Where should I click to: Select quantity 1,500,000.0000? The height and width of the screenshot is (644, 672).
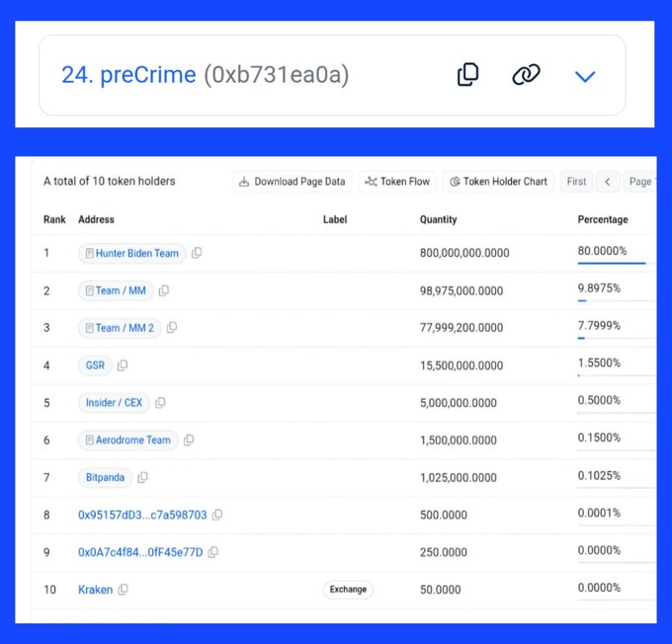pyautogui.click(x=459, y=441)
